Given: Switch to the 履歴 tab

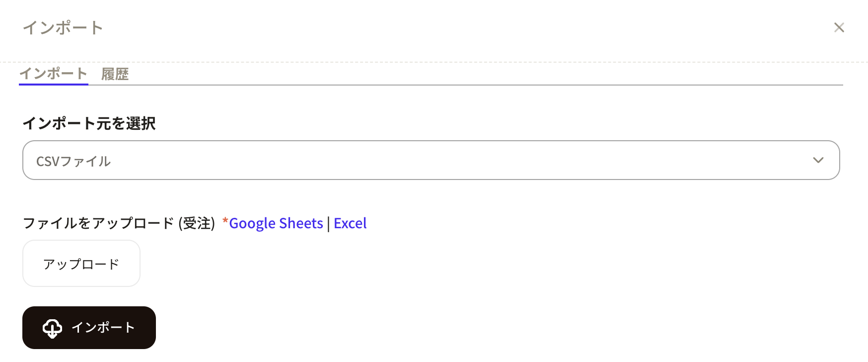Looking at the screenshot, I should point(115,74).
